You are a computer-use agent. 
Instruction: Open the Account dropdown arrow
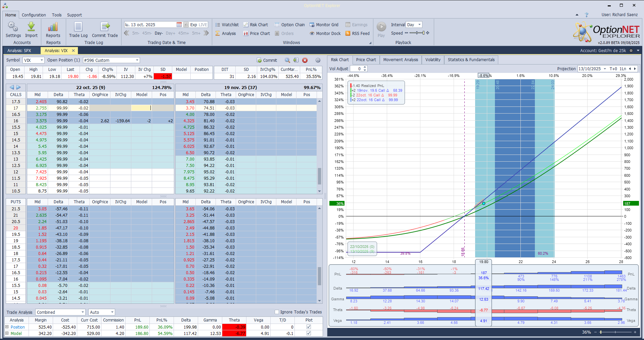[x=638, y=50]
